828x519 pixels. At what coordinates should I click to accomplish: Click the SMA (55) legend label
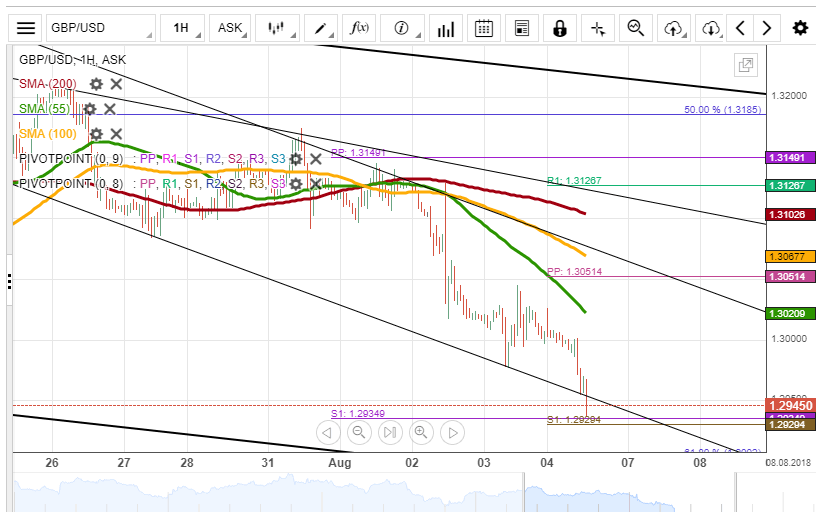[44, 109]
